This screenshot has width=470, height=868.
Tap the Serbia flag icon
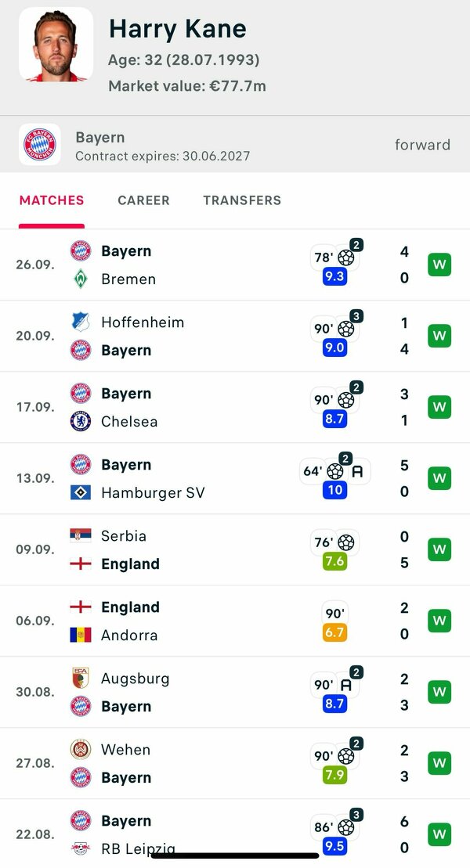point(81,535)
